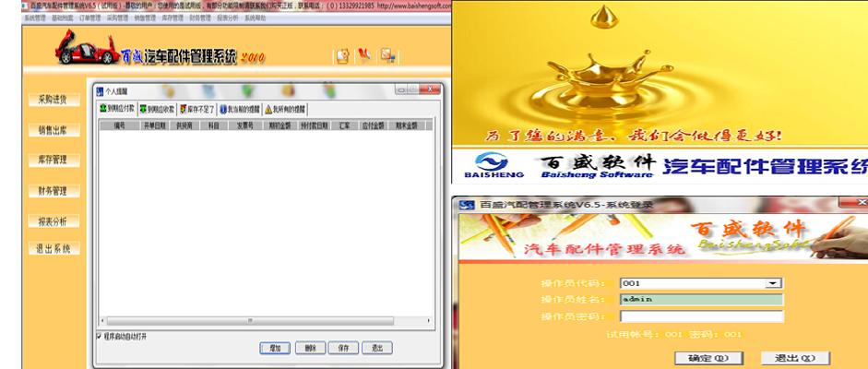Click the 退出 button in the reminder dialog
This screenshot has height=369, width=868.
(377, 348)
